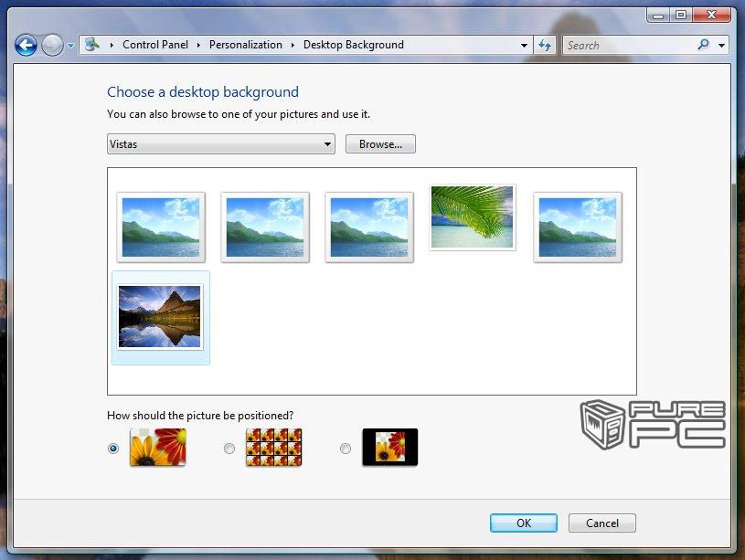This screenshot has width=745, height=560.
Task: Click the centered flowers preview image
Action: [x=390, y=447]
